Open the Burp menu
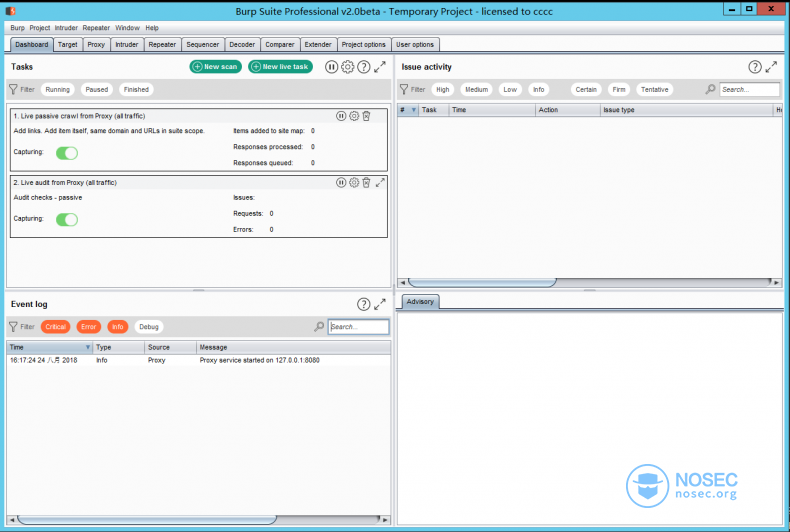This screenshot has width=790, height=532. coord(17,28)
